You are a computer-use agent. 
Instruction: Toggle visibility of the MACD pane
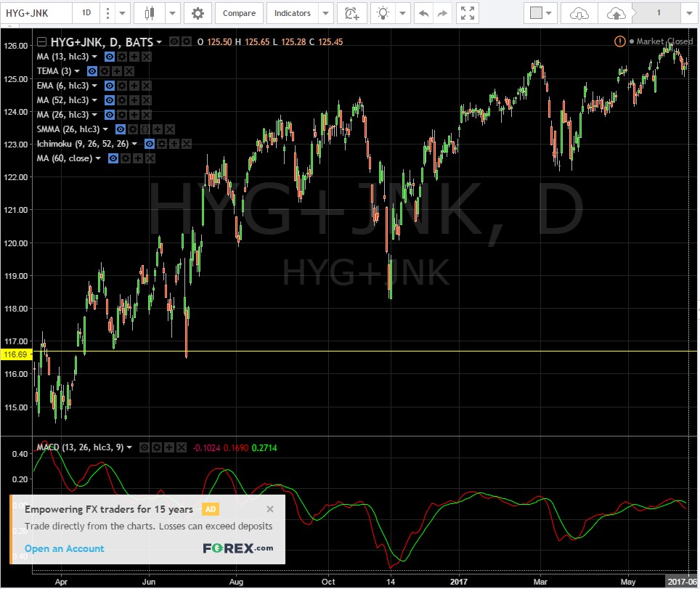pyautogui.click(x=145, y=447)
